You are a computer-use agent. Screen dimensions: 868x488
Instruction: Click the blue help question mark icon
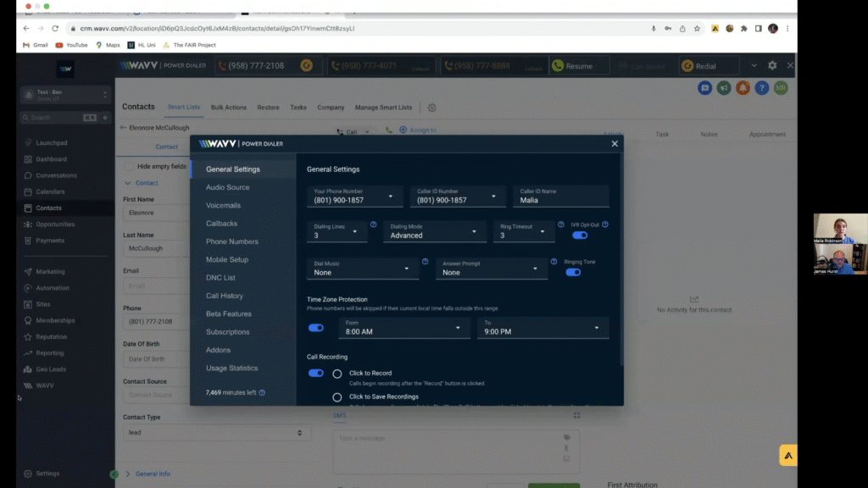click(762, 88)
